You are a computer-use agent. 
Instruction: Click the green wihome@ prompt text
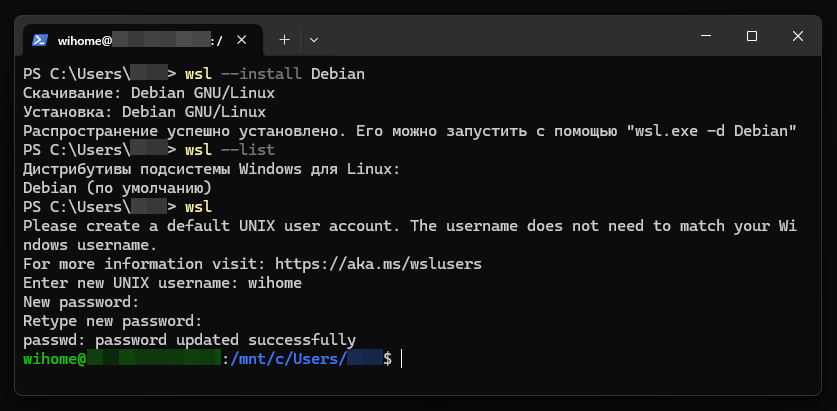point(55,359)
